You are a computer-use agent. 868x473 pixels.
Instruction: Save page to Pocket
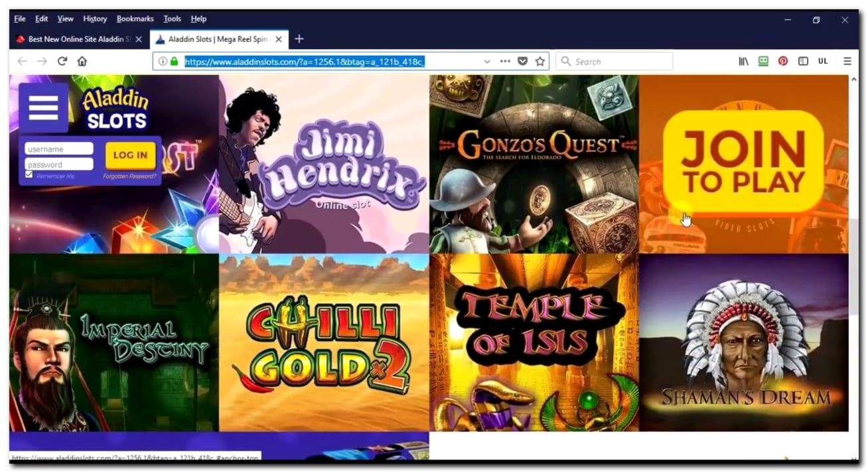pyautogui.click(x=523, y=61)
